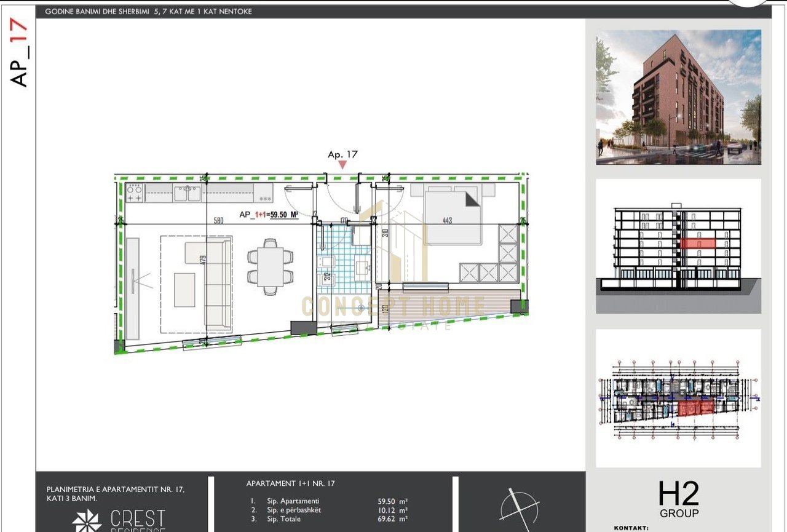Click the double kitchen sink

coord(187,193)
